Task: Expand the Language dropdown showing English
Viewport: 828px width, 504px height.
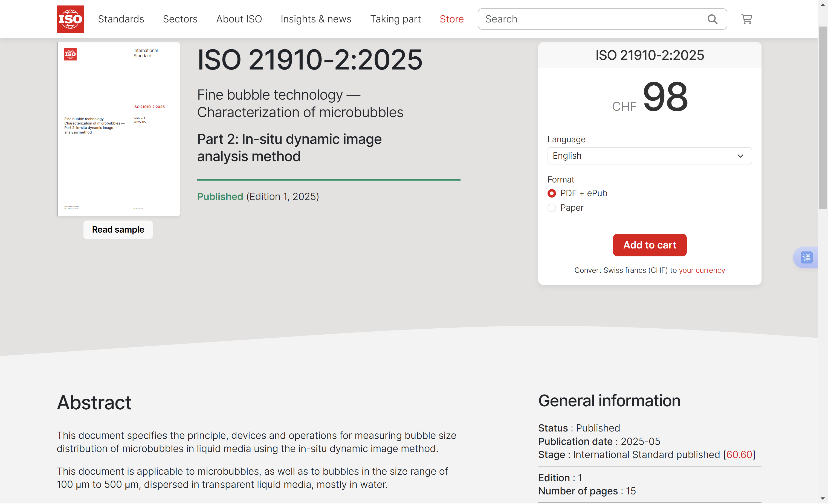Action: 650,156
